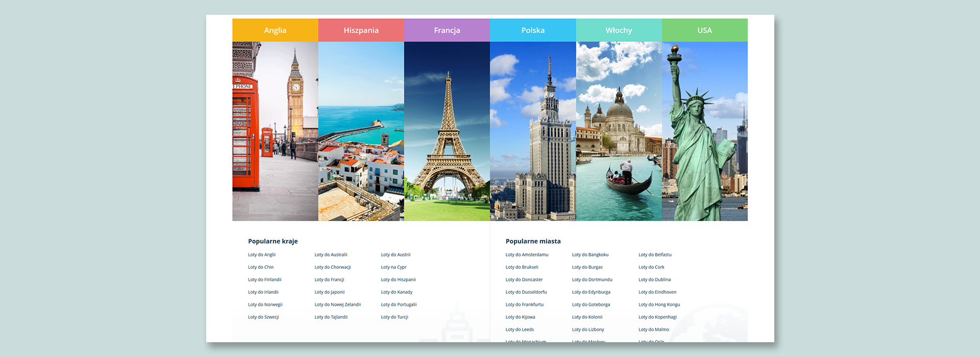Screen dimensions: 980x357
Task: Select the Hiszpania country tab
Action: (x=361, y=30)
